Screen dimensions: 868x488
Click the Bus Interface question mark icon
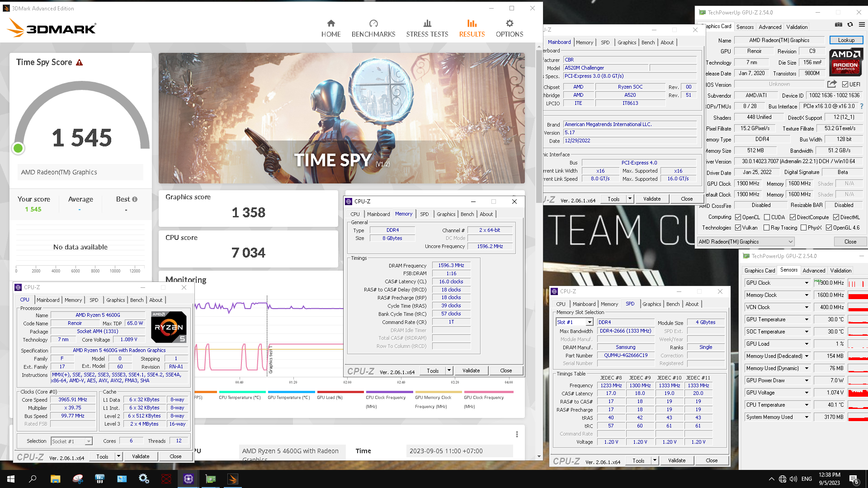(861, 107)
